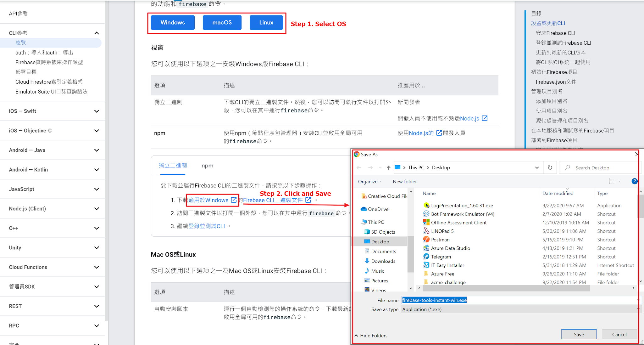Click the Bot Framework Emulator icon
Viewport: 644px width, 345px height.
427,214
